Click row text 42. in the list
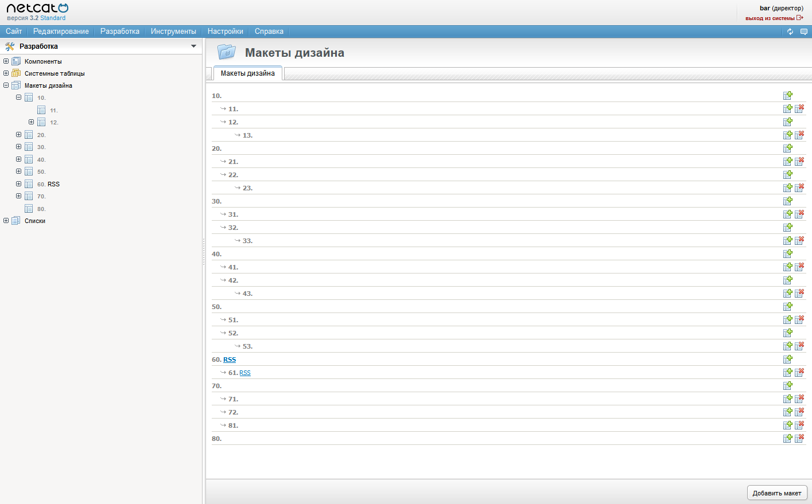This screenshot has height=504, width=812. [x=233, y=280]
